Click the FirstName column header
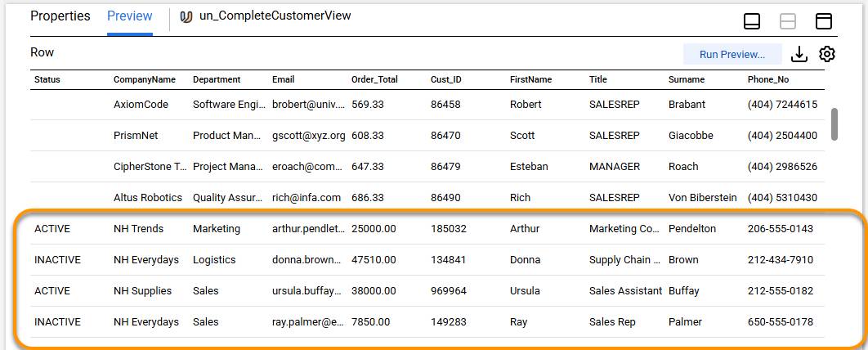This screenshot has width=868, height=350. [x=530, y=80]
